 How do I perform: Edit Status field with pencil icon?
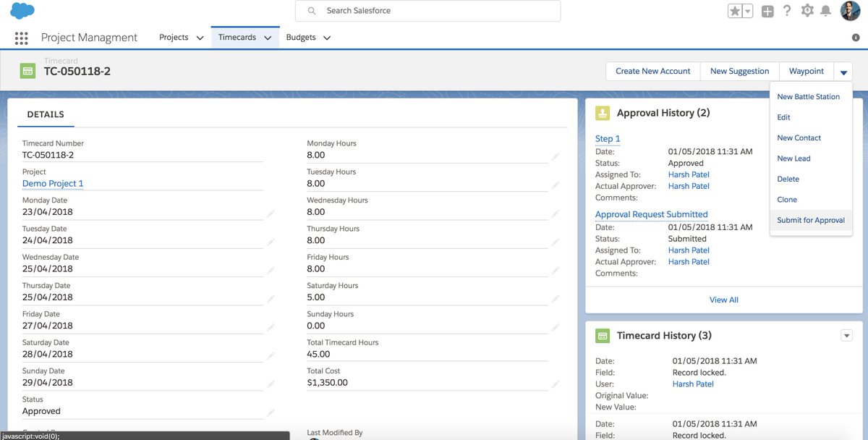pyautogui.click(x=271, y=412)
